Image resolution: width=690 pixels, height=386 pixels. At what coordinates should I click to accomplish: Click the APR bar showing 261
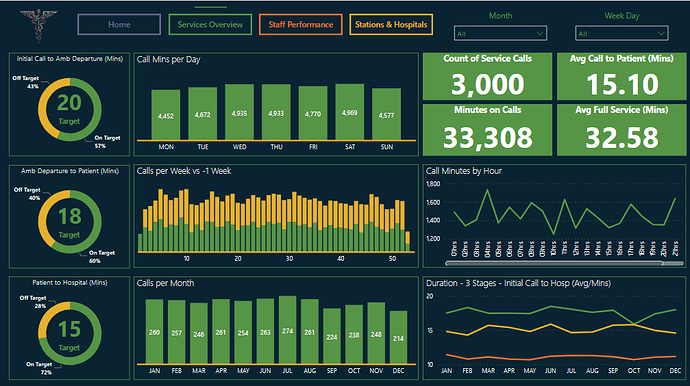point(221,331)
